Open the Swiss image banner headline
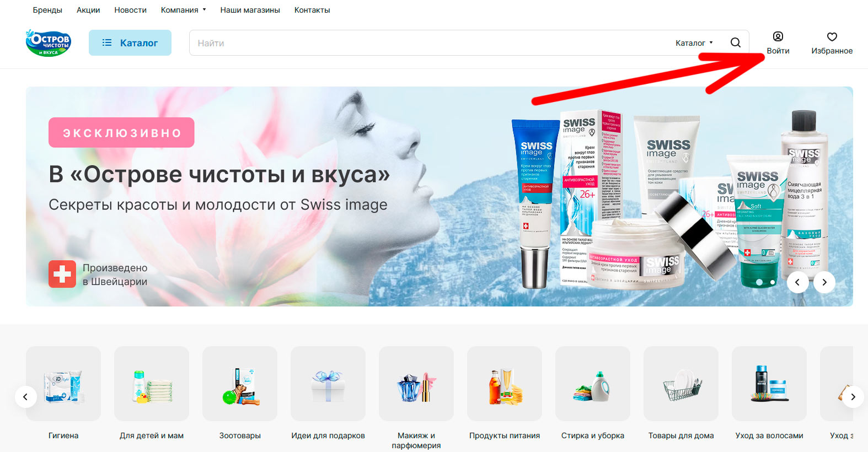This screenshot has height=452, width=868. click(x=219, y=174)
